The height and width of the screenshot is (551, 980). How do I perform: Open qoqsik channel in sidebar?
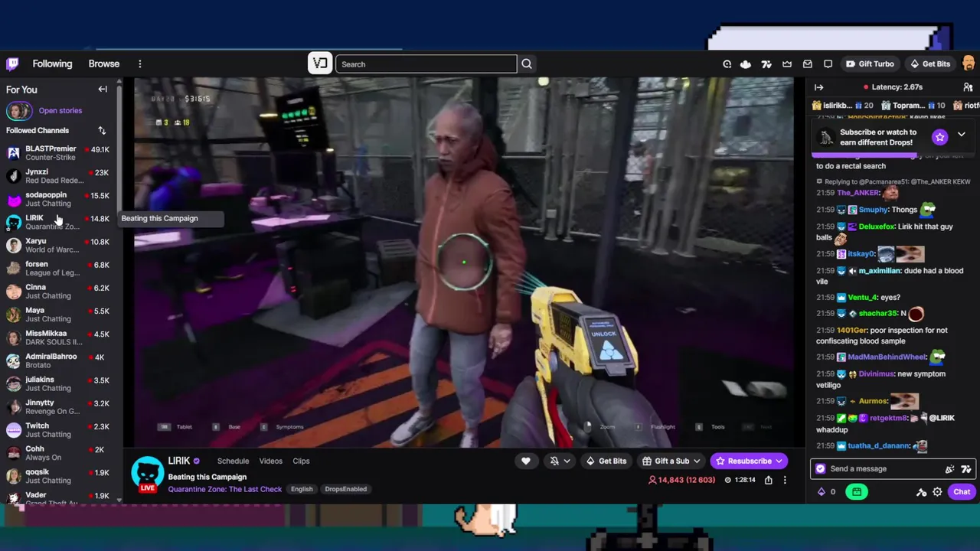click(60, 476)
